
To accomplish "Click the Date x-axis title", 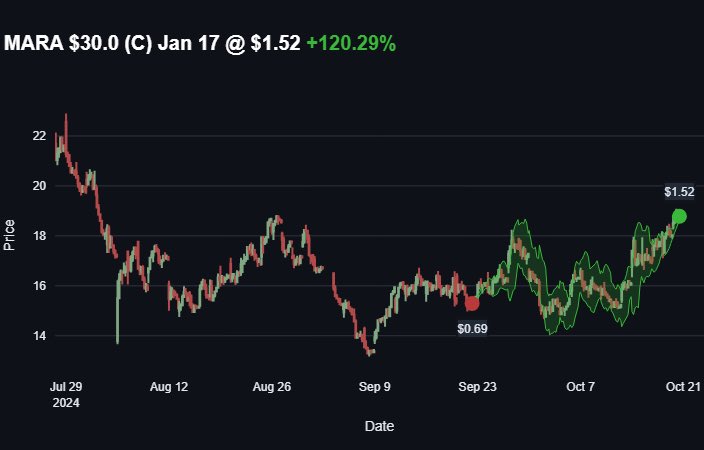I will (379, 426).
